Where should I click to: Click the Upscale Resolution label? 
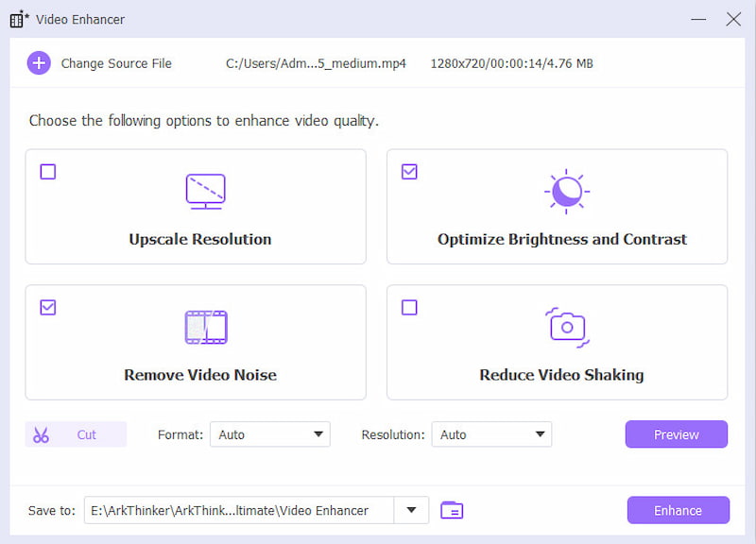pyautogui.click(x=200, y=239)
